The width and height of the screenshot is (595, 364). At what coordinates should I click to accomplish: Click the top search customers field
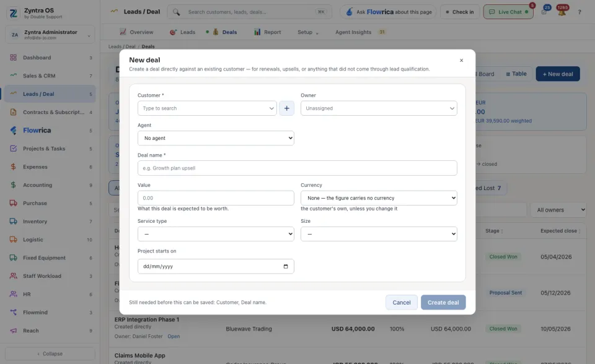pyautogui.click(x=250, y=12)
